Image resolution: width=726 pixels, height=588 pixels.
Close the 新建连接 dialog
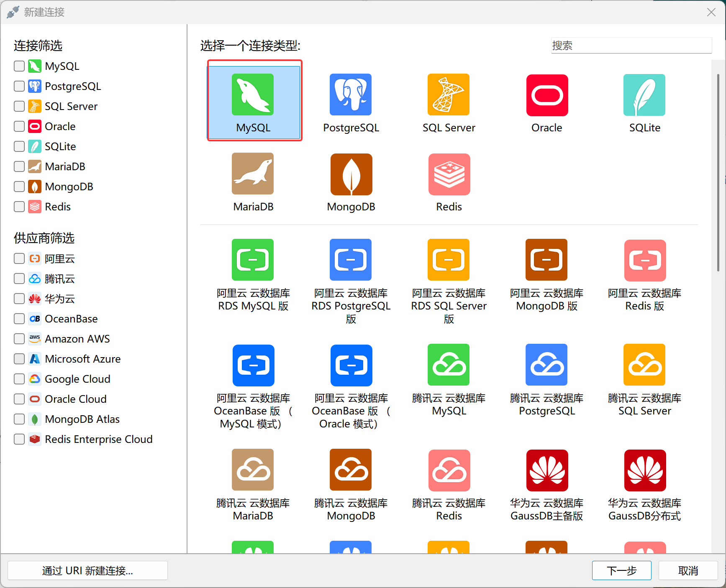point(711,12)
